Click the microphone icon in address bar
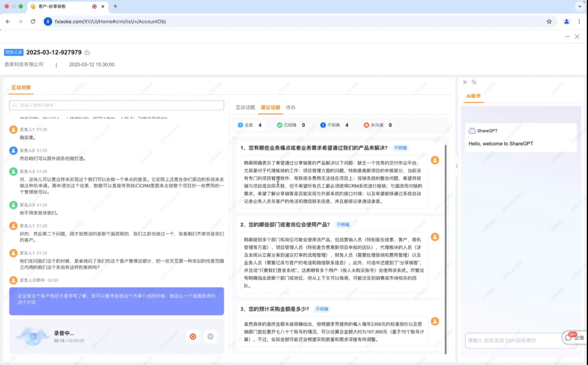The image size is (588, 365). (48, 22)
